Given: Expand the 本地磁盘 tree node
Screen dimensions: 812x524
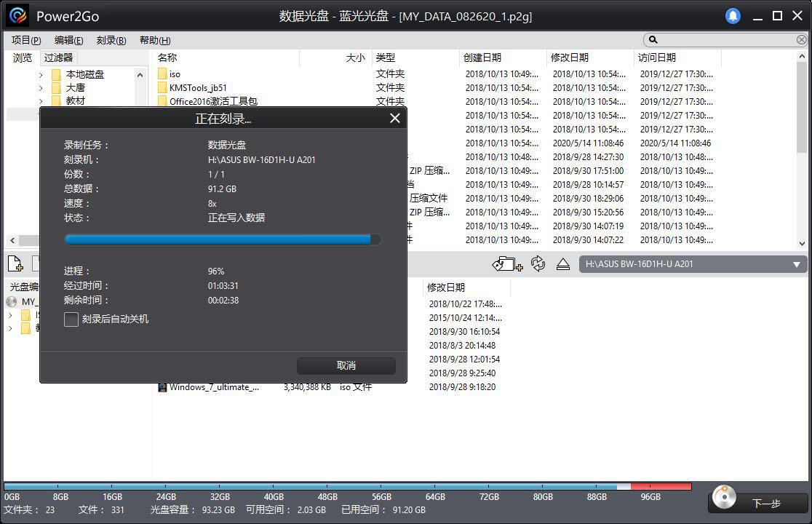Looking at the screenshot, I should 41,75.
